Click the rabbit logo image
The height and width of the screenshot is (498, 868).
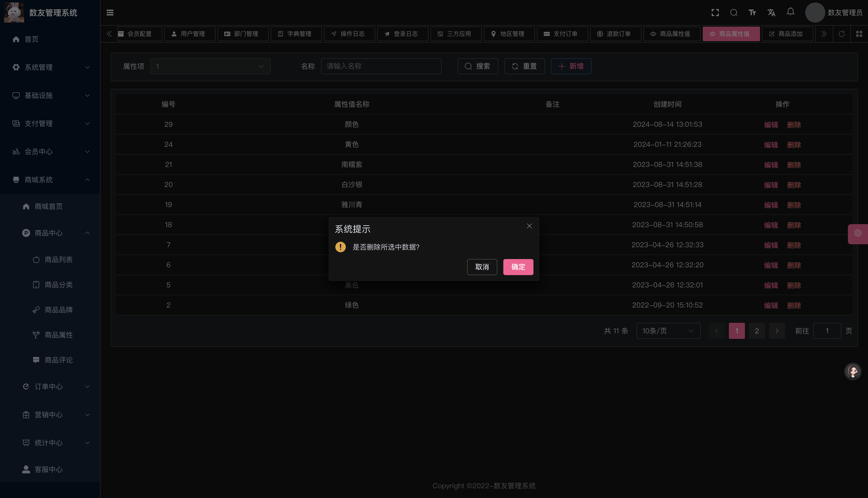[14, 13]
